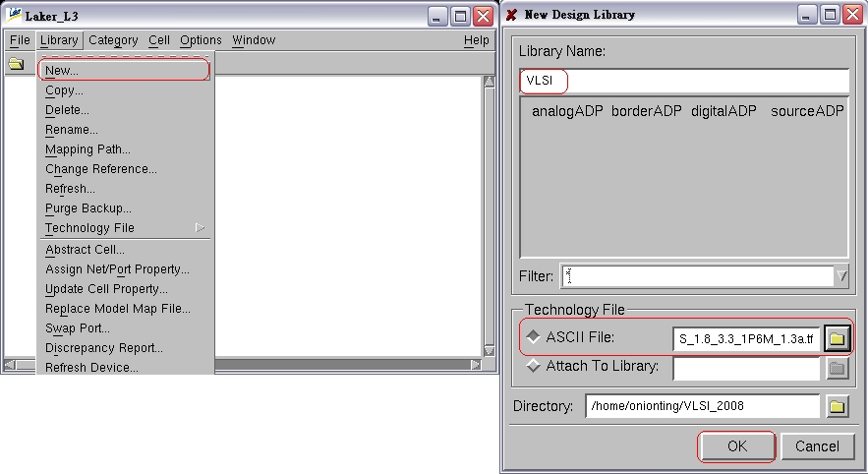This screenshot has height=474, width=868.
Task: Click vertical scrollbar down arrow in Laker_L3
Action: [489, 350]
